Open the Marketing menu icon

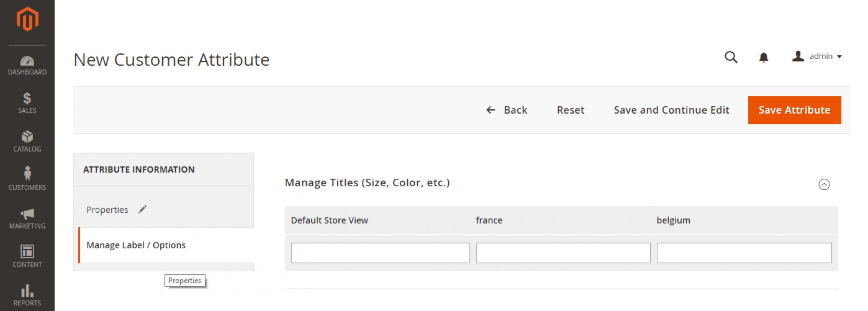tap(26, 217)
